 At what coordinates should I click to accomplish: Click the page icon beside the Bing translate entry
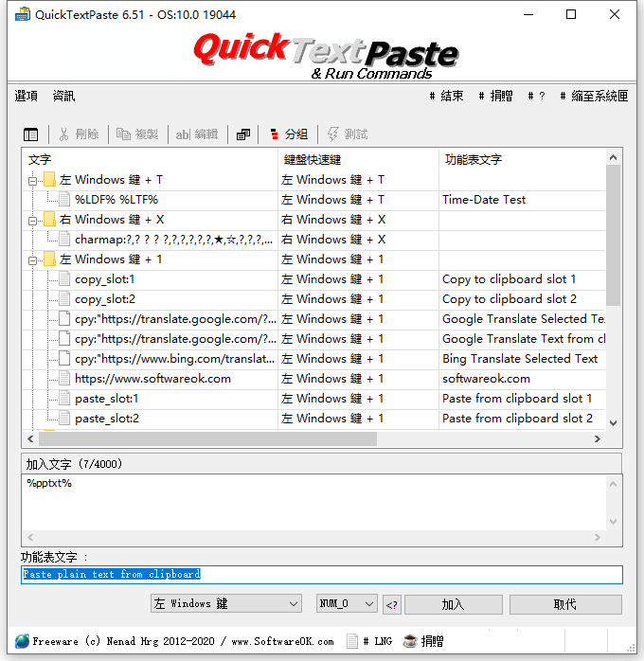pyautogui.click(x=64, y=359)
